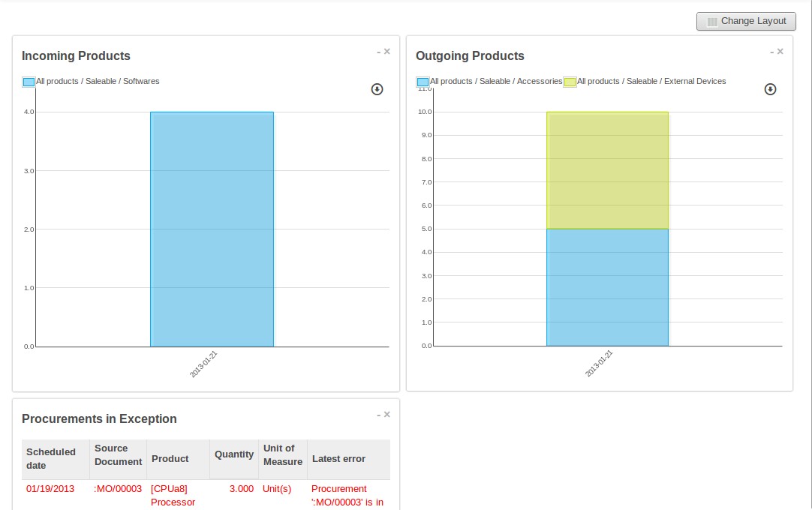Collapse the Incoming Products panel
This screenshot has height=510, width=812.
pyautogui.click(x=379, y=52)
